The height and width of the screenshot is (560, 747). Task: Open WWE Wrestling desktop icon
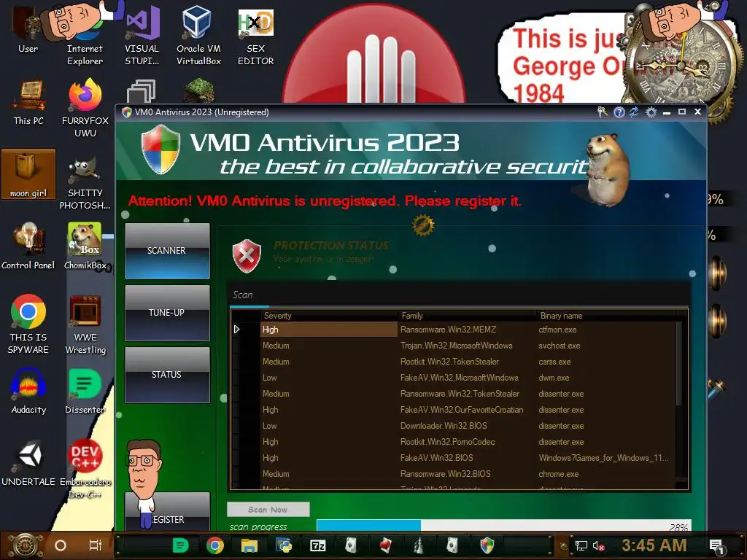[85, 324]
